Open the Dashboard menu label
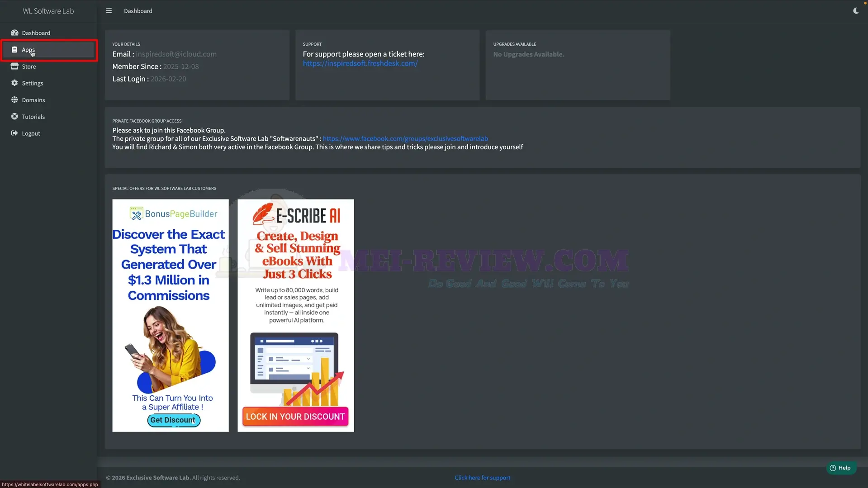 click(x=36, y=33)
